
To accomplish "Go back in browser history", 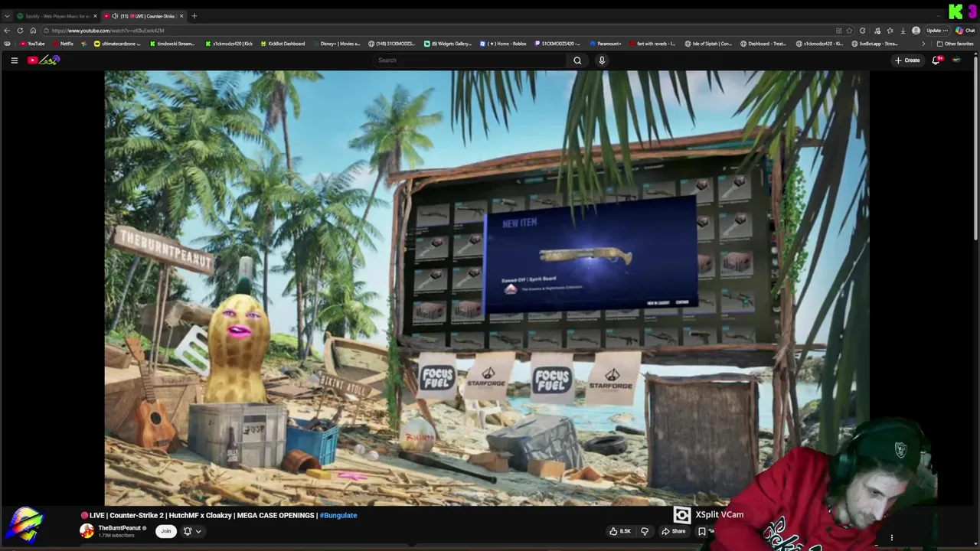I will pyautogui.click(x=7, y=31).
